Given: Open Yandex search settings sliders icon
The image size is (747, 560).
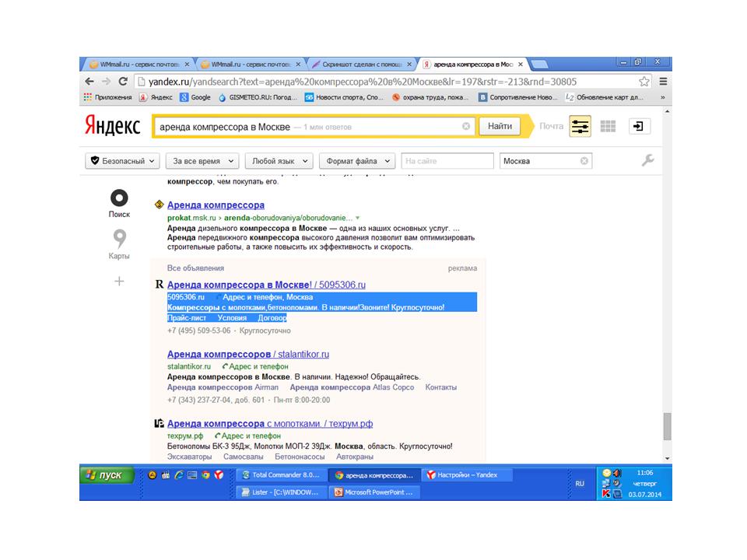Looking at the screenshot, I should [580, 126].
